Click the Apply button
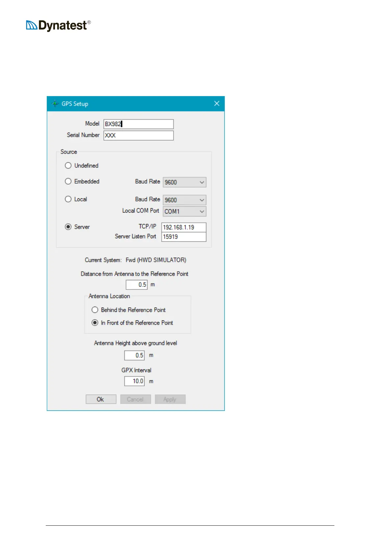Viewport: 392px width, 554px height. click(170, 399)
